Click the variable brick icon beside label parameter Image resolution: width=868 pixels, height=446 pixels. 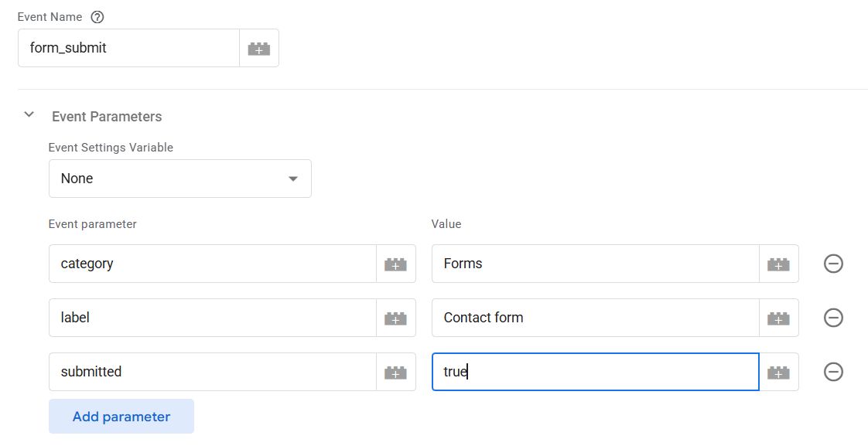tap(395, 318)
